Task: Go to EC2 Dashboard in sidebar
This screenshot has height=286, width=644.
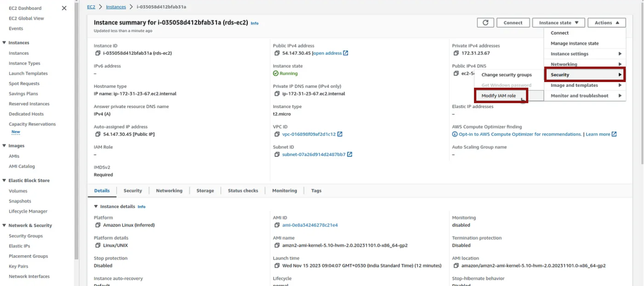Action: [x=25, y=8]
